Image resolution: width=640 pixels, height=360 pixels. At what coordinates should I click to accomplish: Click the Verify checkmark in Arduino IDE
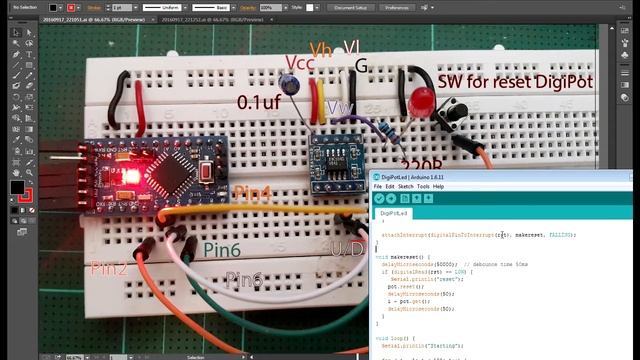[379, 198]
